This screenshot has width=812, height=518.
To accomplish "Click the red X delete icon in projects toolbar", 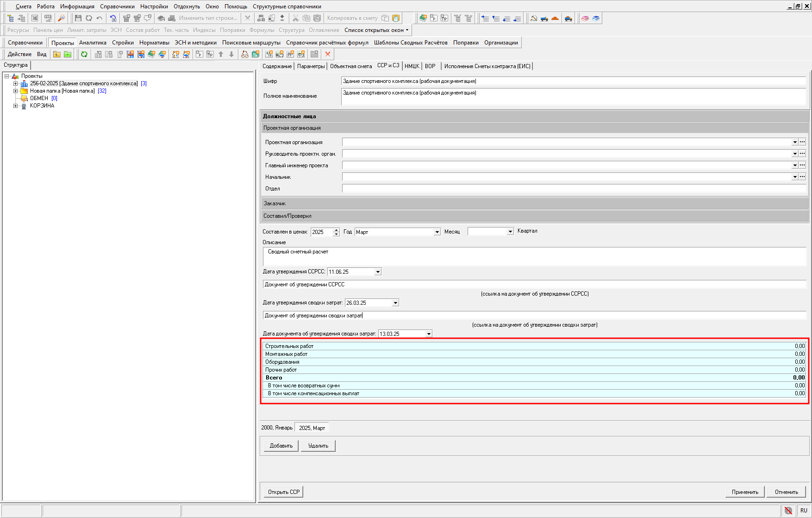I will 328,54.
